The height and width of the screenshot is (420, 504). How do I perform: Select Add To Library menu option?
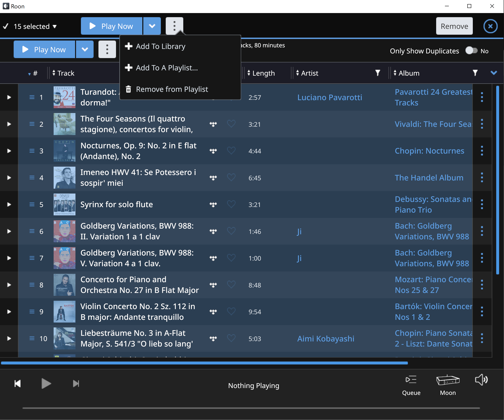click(161, 46)
